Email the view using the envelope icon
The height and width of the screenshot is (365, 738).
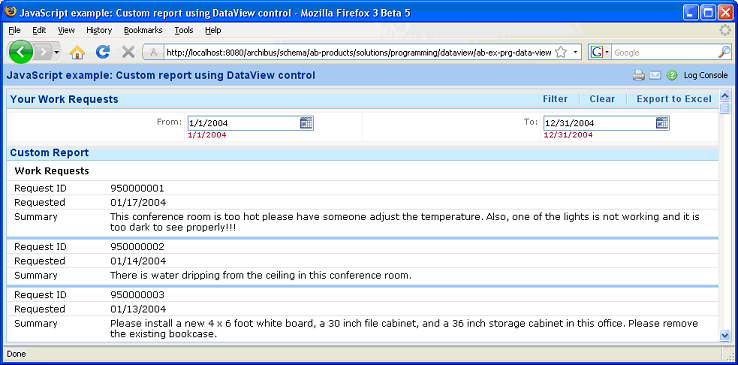pyautogui.click(x=655, y=75)
